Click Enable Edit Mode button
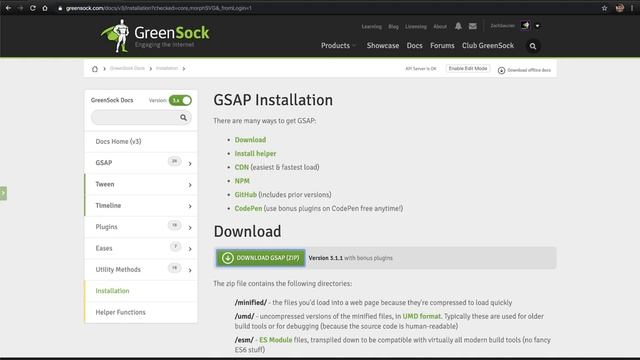Viewport: 640px width, 360px height. point(468,69)
